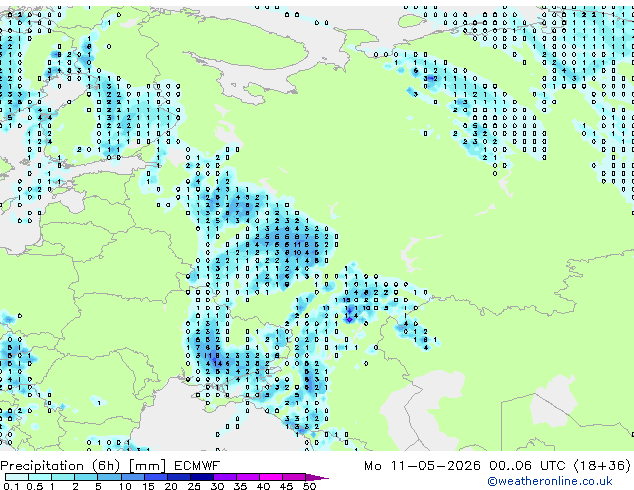
Task: Click the '(18+36)' forecast run text
Action: (x=602, y=466)
